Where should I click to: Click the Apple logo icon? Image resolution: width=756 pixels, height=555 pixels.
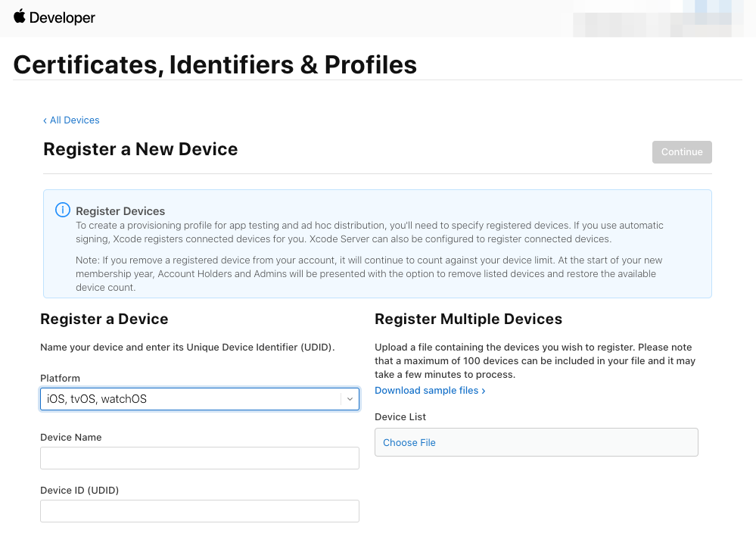[x=20, y=17]
